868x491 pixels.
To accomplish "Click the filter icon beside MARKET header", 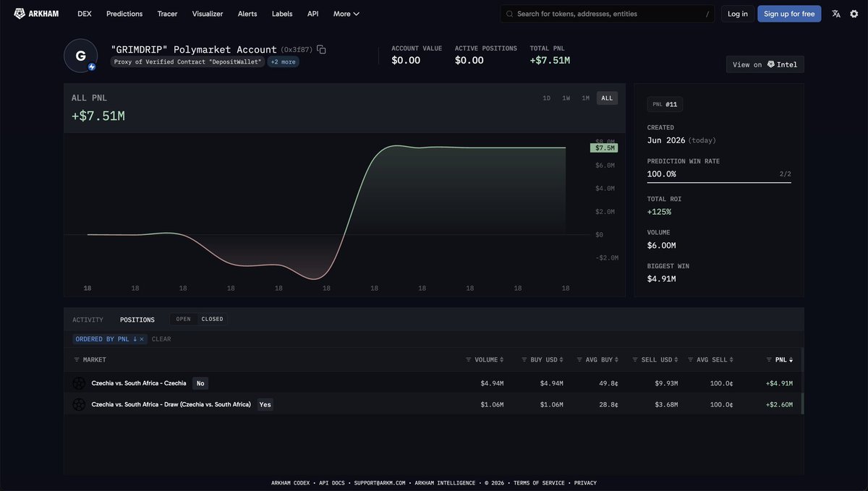I will tap(77, 359).
